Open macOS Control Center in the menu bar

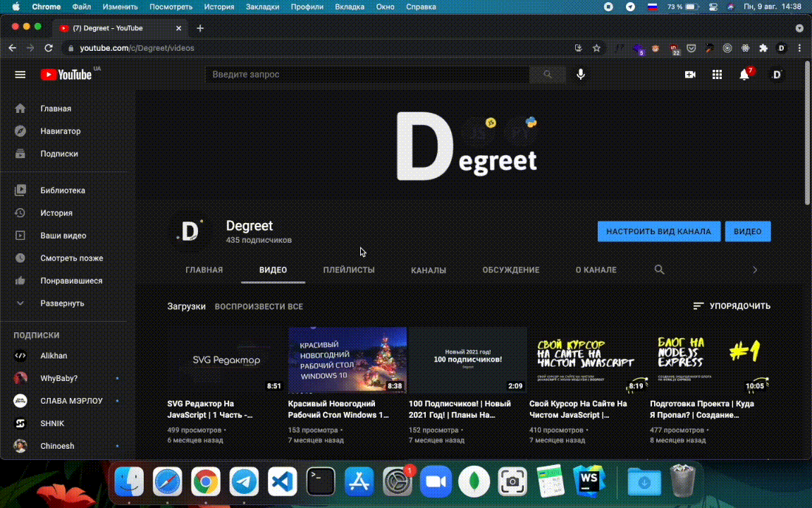point(713,7)
